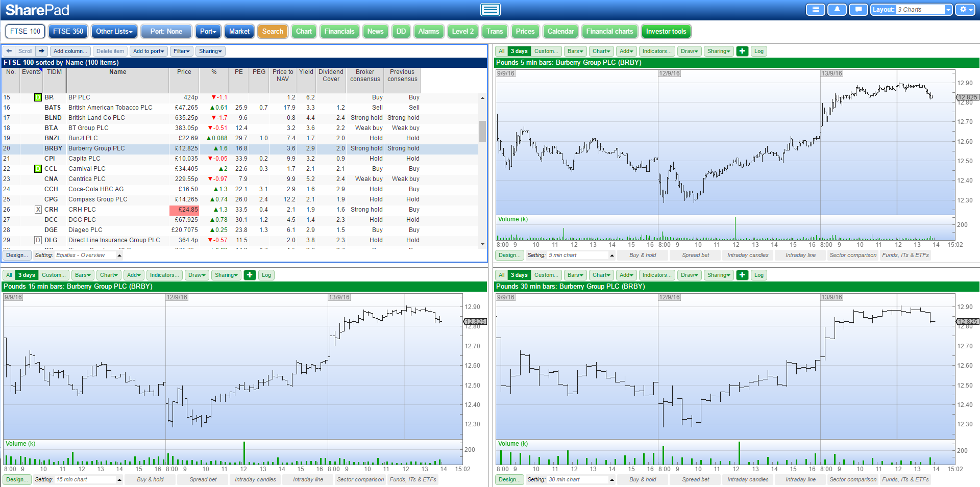Viewport: 980px width, 487px height.
Task: Select the All range on the 30 min chart
Action: click(502, 275)
